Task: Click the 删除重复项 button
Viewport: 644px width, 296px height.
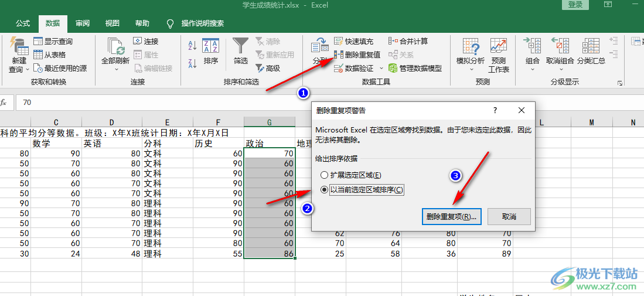Action: [451, 216]
